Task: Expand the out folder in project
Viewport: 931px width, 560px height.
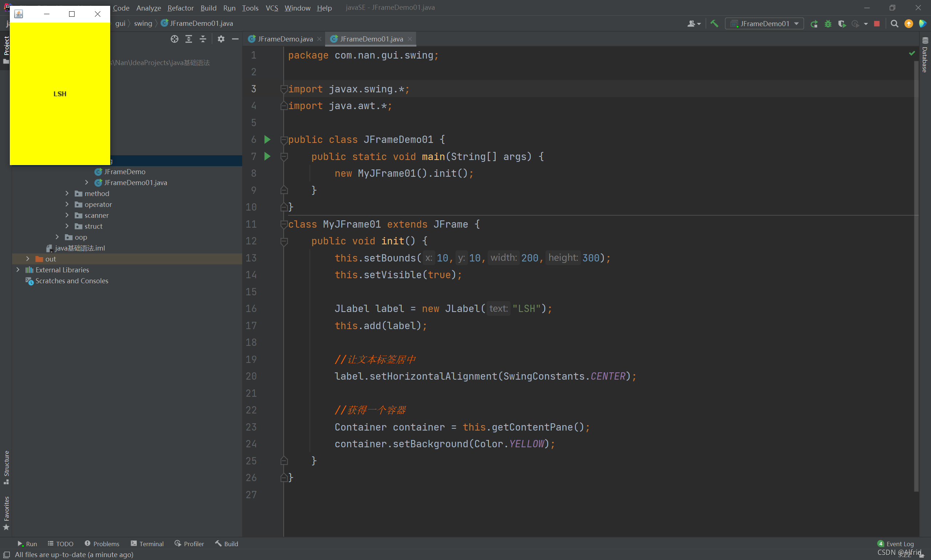Action: tap(25, 258)
